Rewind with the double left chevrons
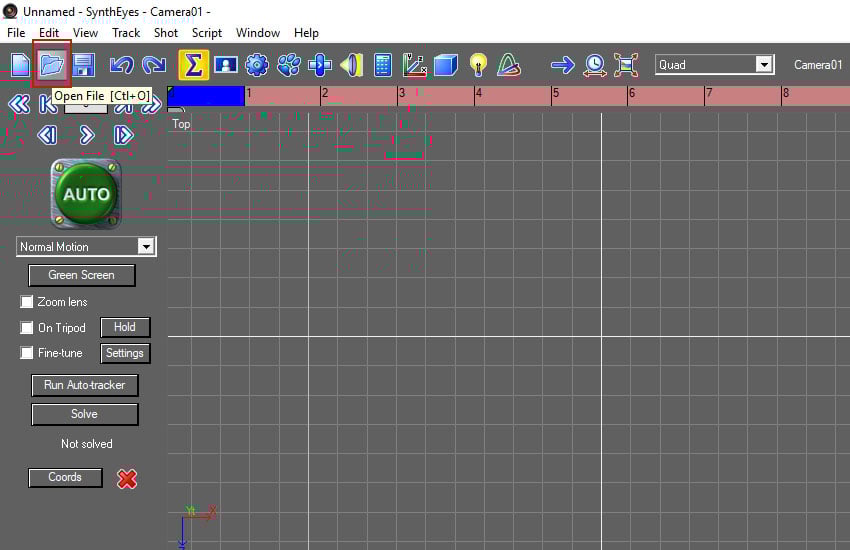850x550 pixels. [x=19, y=103]
